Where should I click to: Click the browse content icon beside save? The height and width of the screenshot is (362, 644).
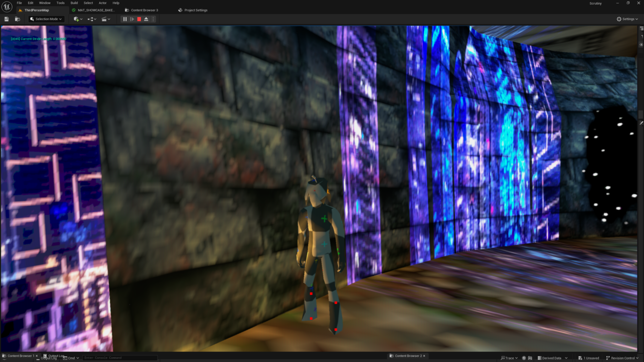(x=18, y=19)
